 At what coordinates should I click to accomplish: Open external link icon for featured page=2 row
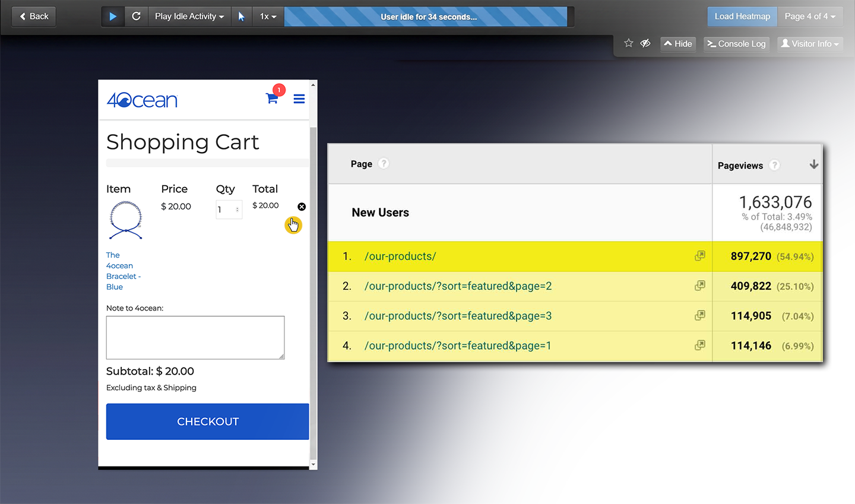700,286
